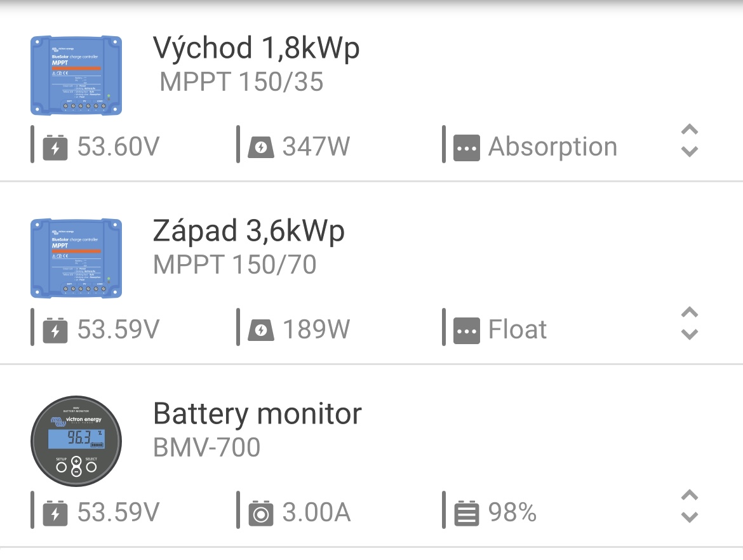Image resolution: width=743 pixels, height=560 pixels.
Task: Open the Východ 1,8kWp device
Action: (x=256, y=49)
